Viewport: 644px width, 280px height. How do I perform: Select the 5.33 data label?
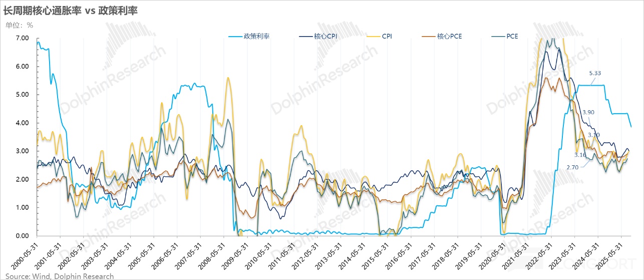click(595, 73)
